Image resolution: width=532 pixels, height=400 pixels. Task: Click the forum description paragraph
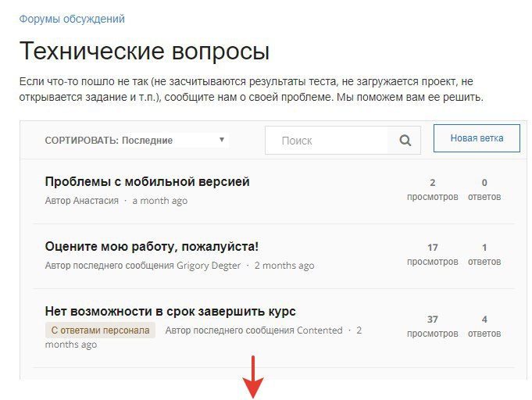pos(251,89)
